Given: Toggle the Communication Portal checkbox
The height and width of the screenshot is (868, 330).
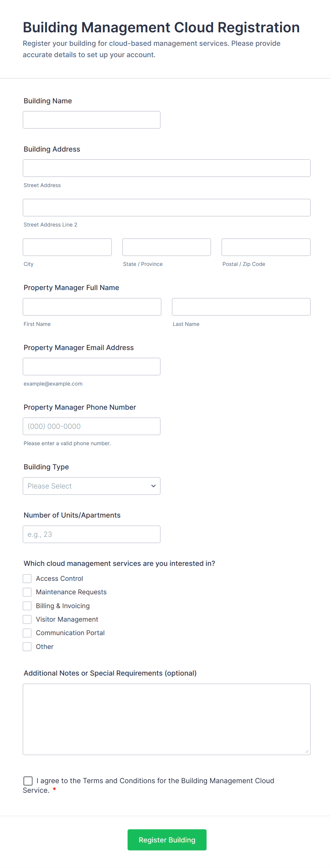Looking at the screenshot, I should click(27, 633).
